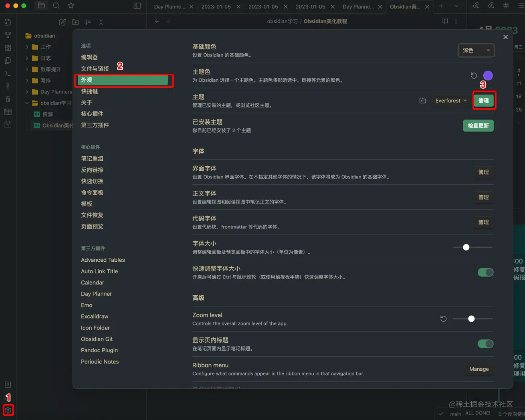Open the starred bookmarks icon
The height and width of the screenshot is (420, 525).
[x=71, y=6]
